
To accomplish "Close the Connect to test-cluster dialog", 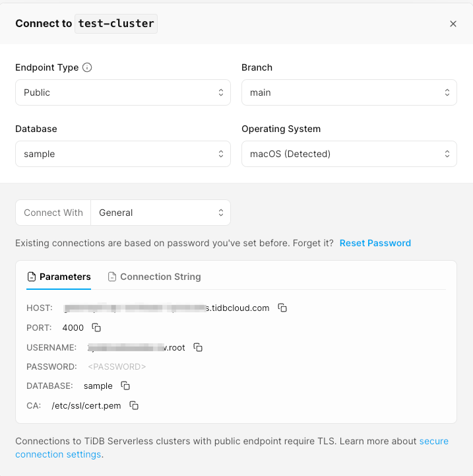I will tap(453, 24).
